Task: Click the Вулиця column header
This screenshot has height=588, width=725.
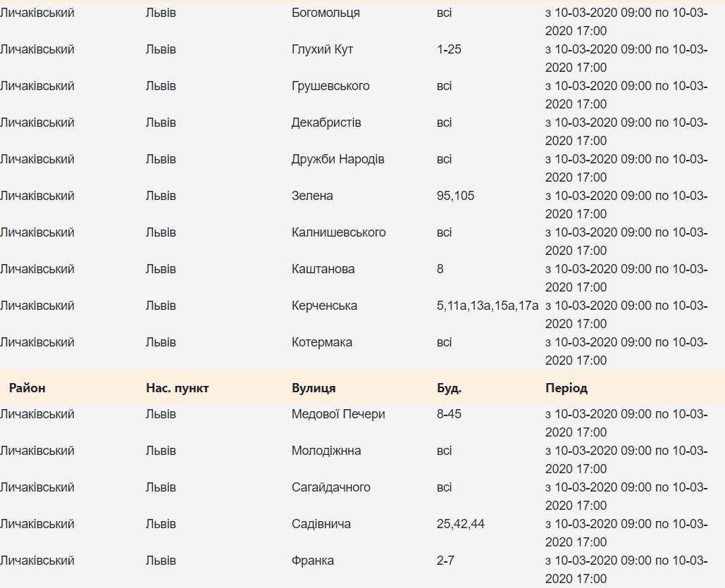Action: click(x=314, y=388)
